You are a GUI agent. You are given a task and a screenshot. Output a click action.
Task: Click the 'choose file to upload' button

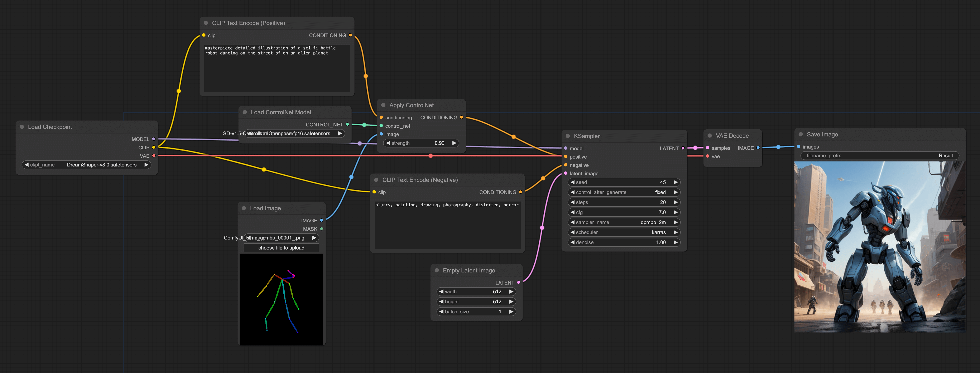(281, 248)
